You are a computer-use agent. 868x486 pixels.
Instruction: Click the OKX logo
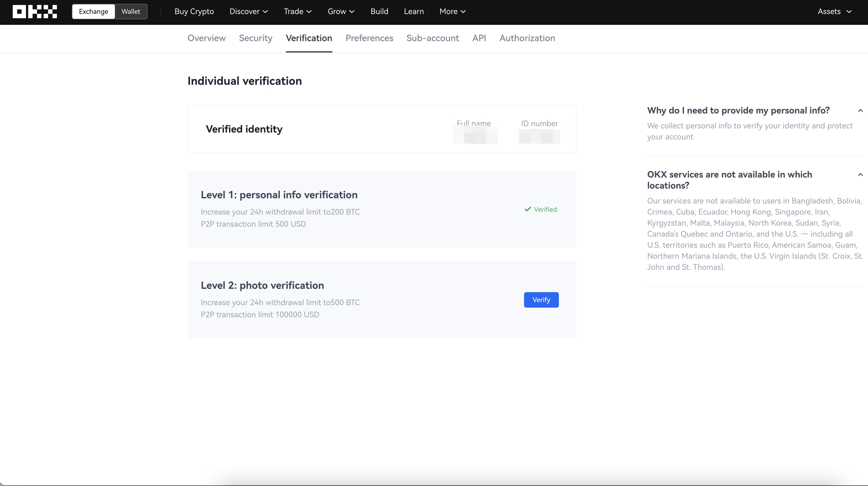tap(35, 11)
